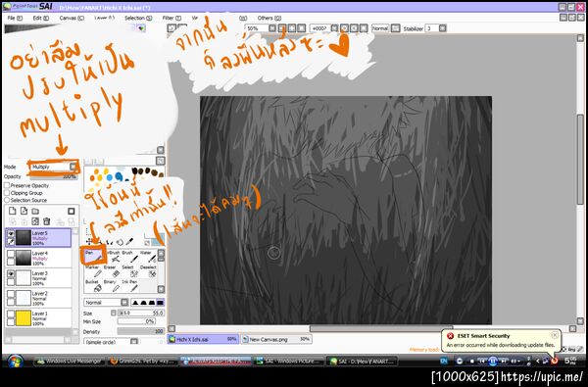Enable Preserve Opacity checkbox
Viewport: 588px width, 387px height.
7,185
